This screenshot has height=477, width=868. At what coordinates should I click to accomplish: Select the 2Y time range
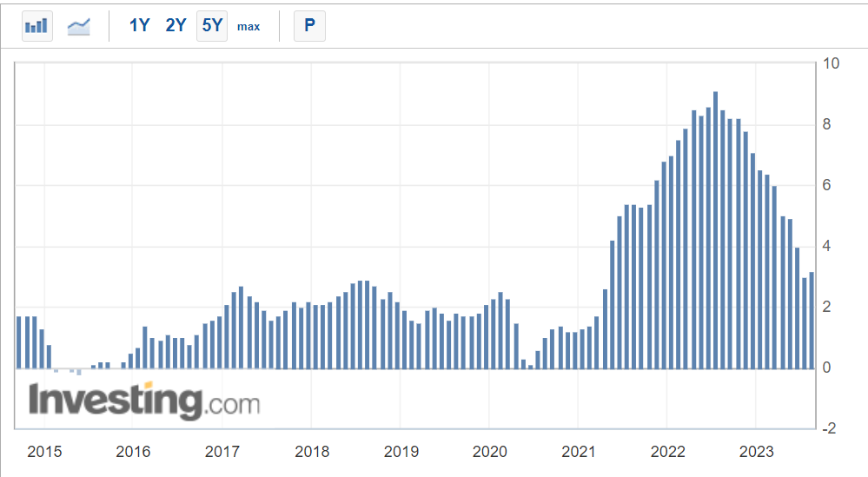[x=176, y=25]
